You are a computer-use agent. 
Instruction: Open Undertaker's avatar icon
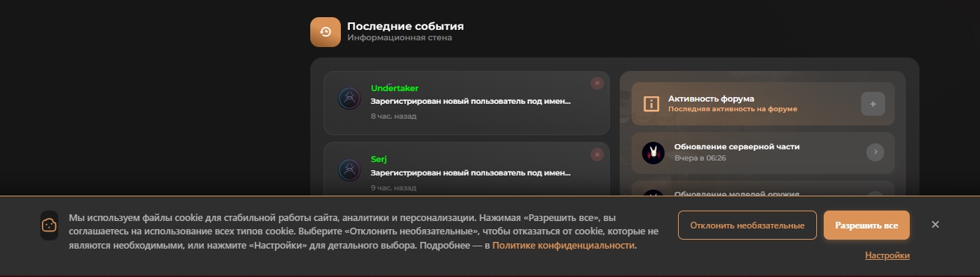click(349, 99)
